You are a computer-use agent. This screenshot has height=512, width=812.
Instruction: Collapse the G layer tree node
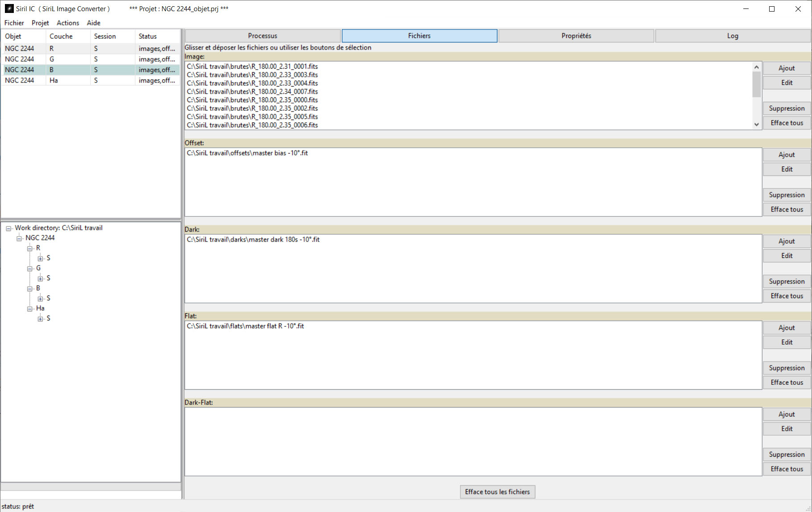(x=30, y=269)
